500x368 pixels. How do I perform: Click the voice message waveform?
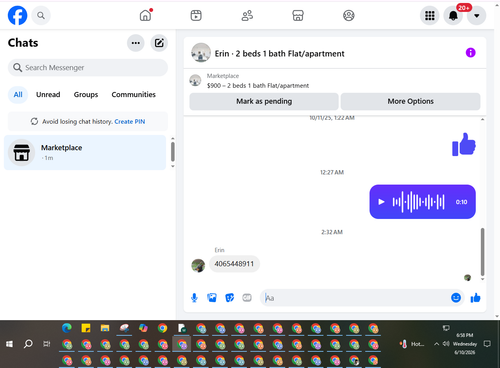click(418, 202)
